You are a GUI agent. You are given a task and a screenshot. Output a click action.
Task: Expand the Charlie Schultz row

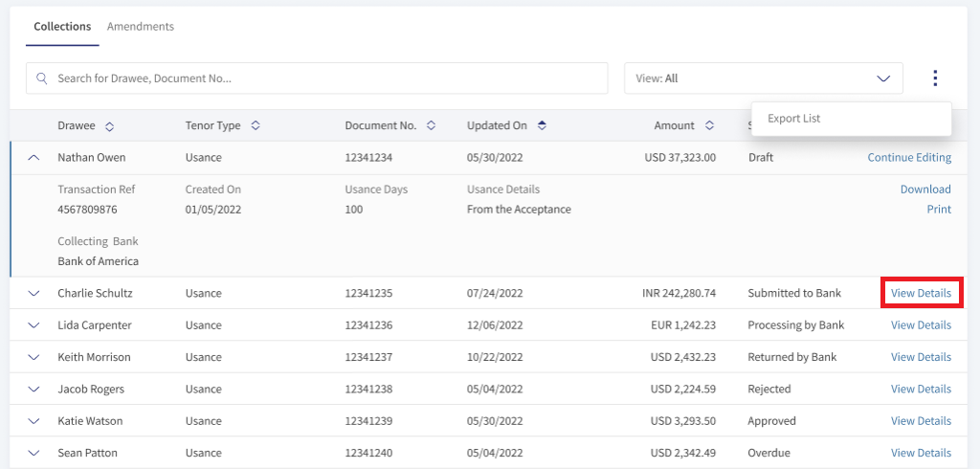coord(34,293)
